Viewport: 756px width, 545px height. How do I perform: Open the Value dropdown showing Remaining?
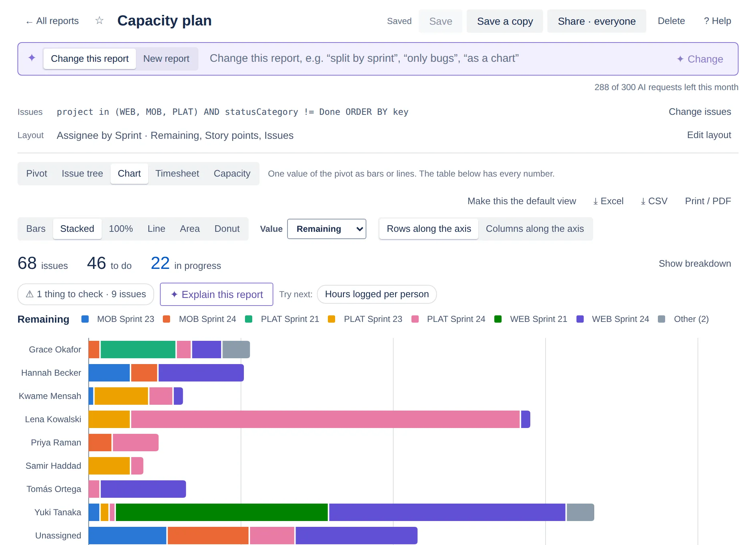point(327,229)
